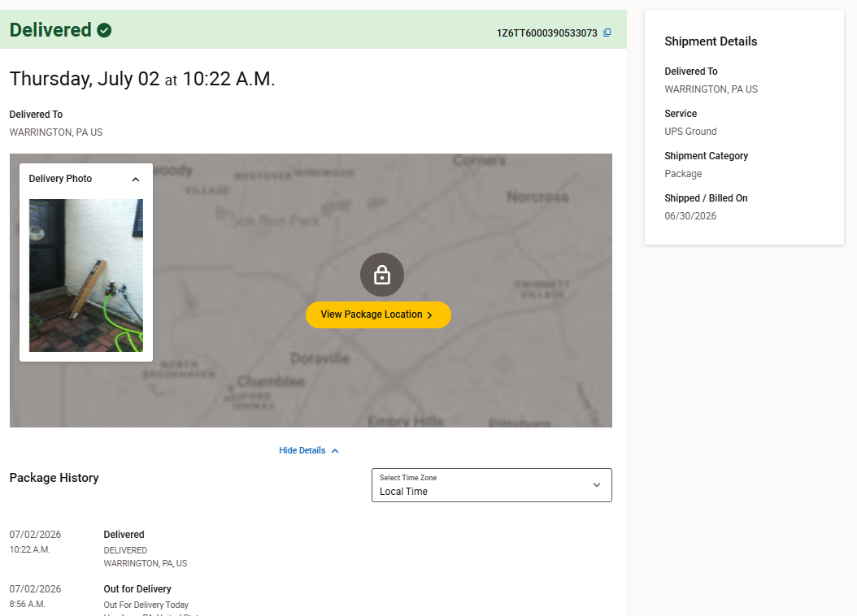
Task: Click the Out For Delivery Today description
Action: [146, 605]
